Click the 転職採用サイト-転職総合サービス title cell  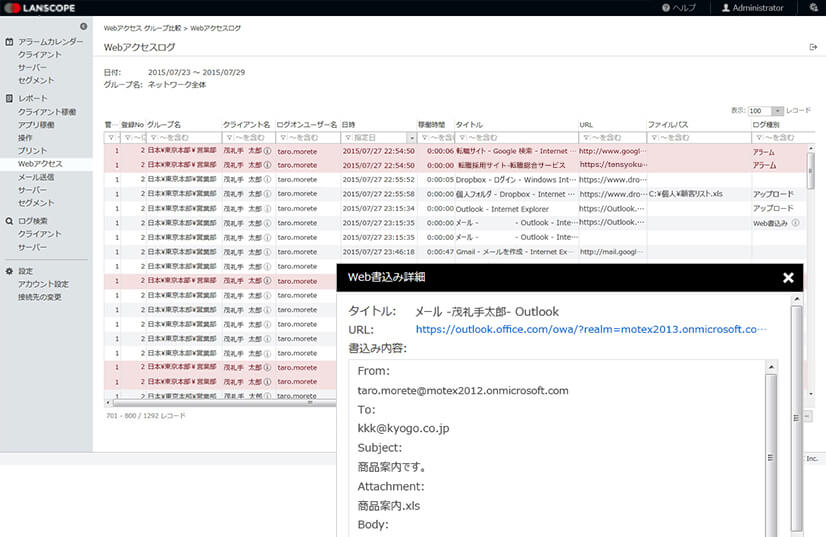point(510,165)
